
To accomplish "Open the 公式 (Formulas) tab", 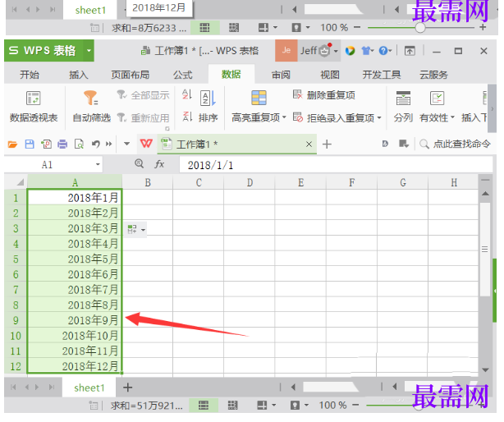I will coord(182,75).
